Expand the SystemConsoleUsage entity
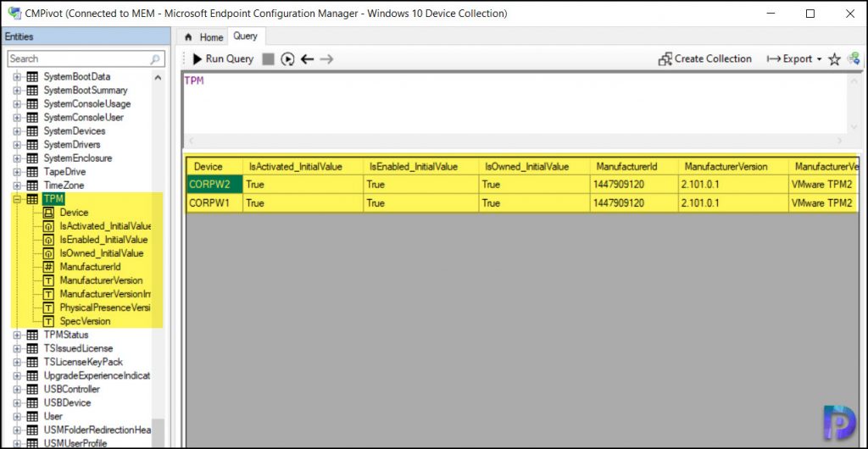 pyautogui.click(x=17, y=103)
